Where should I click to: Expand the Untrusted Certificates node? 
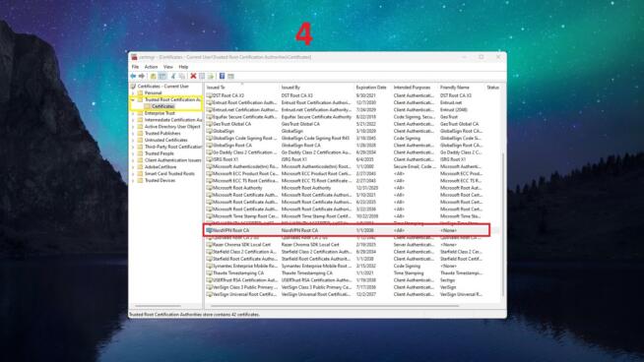point(133,140)
